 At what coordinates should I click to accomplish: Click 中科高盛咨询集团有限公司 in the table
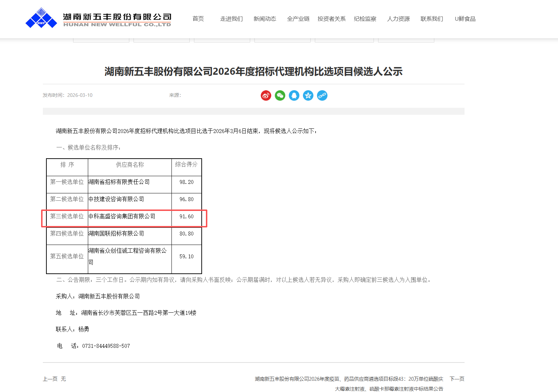click(122, 217)
